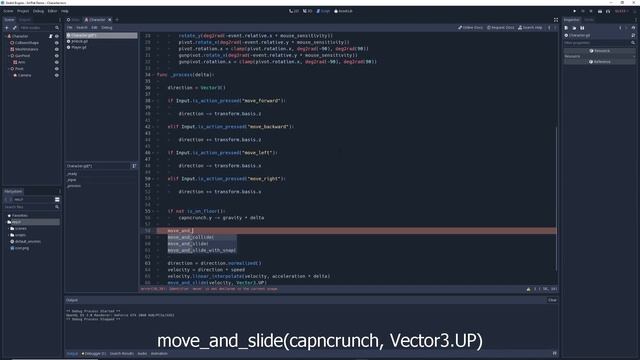Toggle alphabetical sorting of method list
Image resolution: width=640 pixels, height=360 pixels.
click(x=134, y=166)
